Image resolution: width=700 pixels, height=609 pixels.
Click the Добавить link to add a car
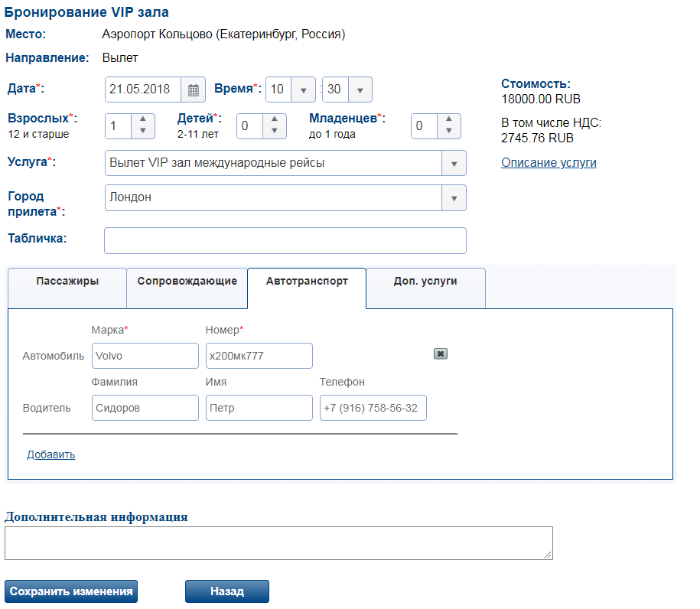pos(51,455)
